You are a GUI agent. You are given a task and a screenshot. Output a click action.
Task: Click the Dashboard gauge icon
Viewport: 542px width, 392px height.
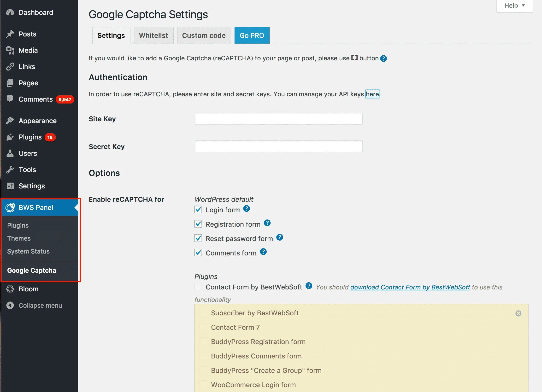pos(10,12)
